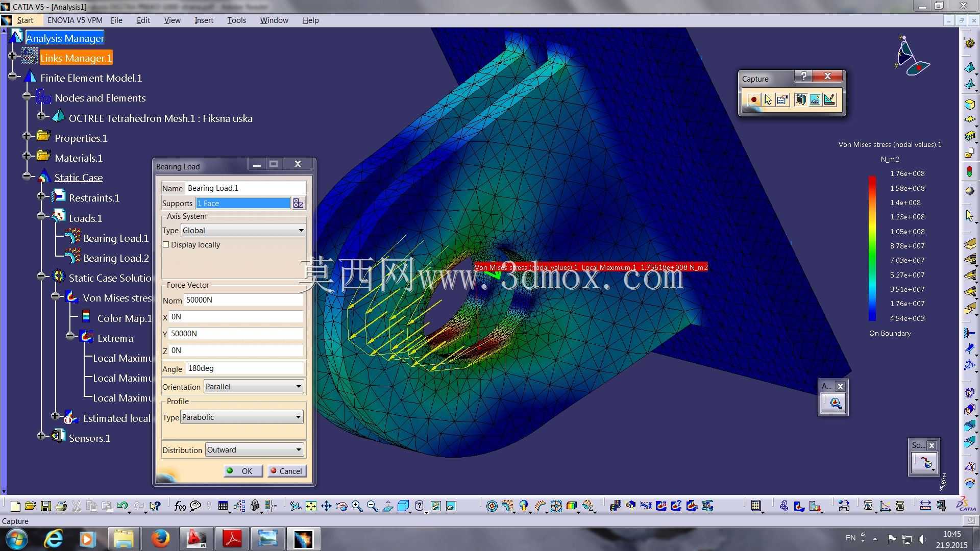The height and width of the screenshot is (551, 980).
Task: Click the Norm field showing 50000N
Action: [243, 300]
